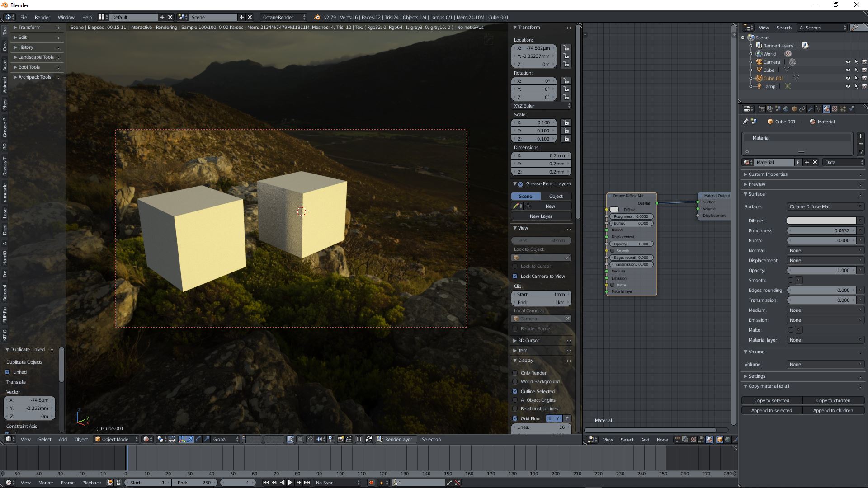Click the timeline play animation button
This screenshot has width=868, height=488.
(290, 483)
